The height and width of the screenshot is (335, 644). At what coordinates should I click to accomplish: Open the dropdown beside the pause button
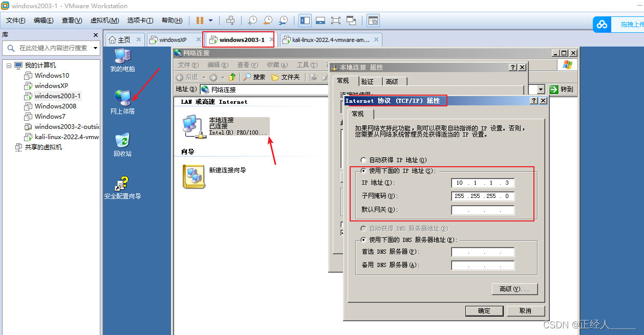(x=210, y=20)
